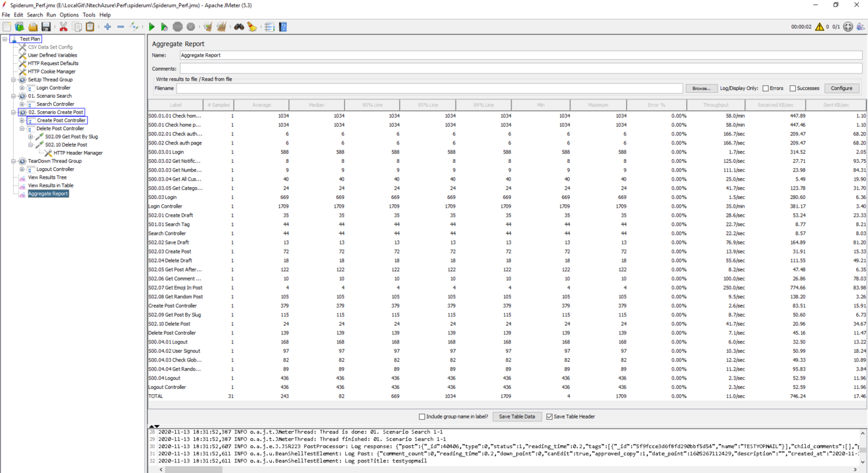Expand all tree nodes with plus icon
Screen dimensions: 868x473
coord(108,27)
